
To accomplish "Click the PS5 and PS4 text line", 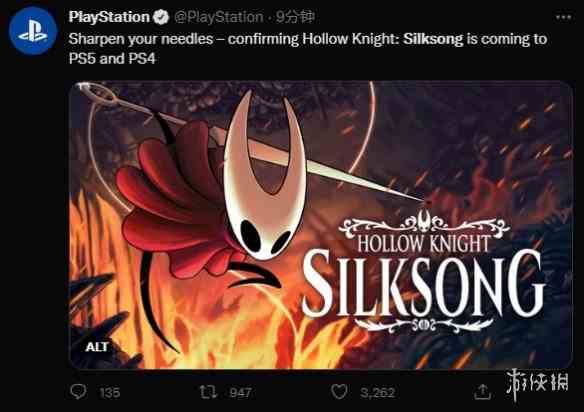I will point(112,59).
